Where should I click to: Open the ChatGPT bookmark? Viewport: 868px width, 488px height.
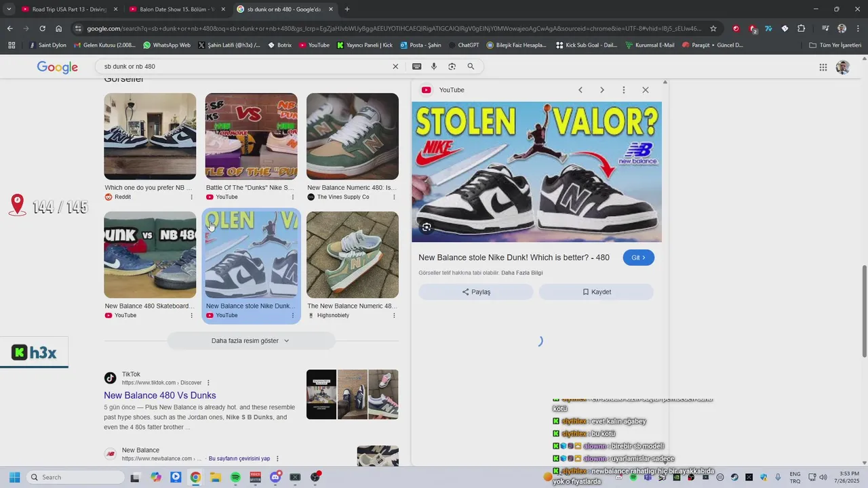tap(463, 45)
